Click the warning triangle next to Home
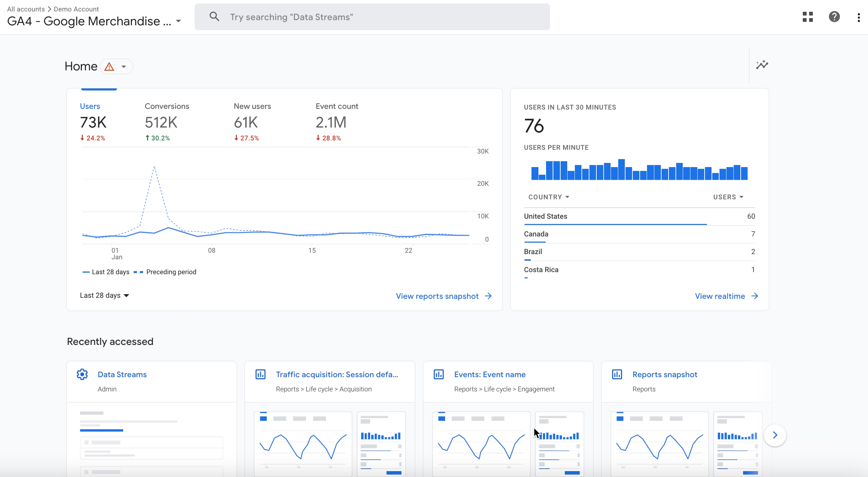This screenshot has height=477, width=868. pos(109,67)
